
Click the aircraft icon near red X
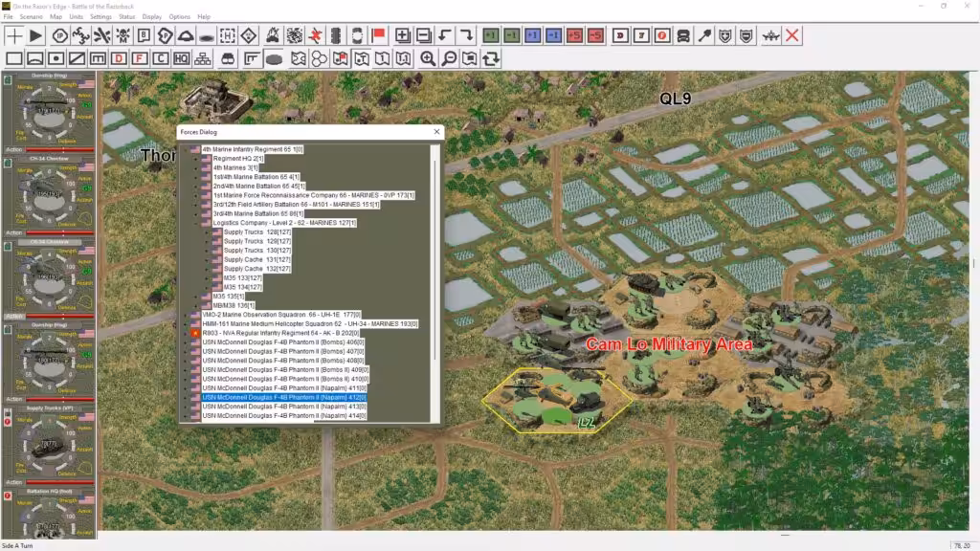click(771, 35)
